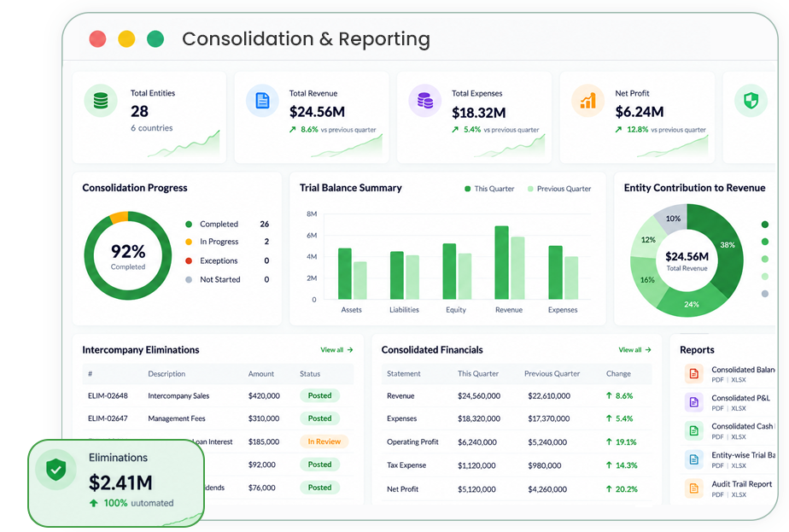This screenshot has height=532, width=789.
Task: Click the $4,260,000 Previous Quarter value
Action: pos(547,488)
